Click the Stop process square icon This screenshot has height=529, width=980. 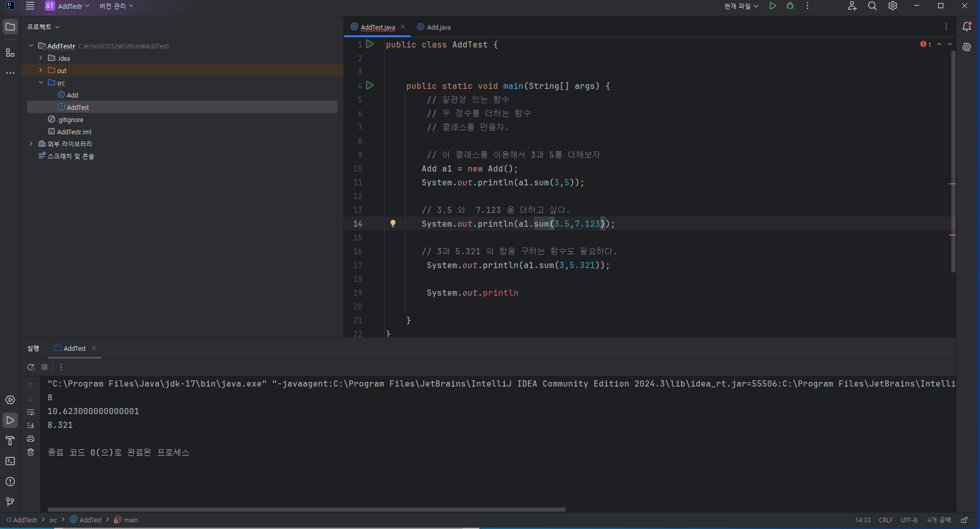pyautogui.click(x=44, y=367)
